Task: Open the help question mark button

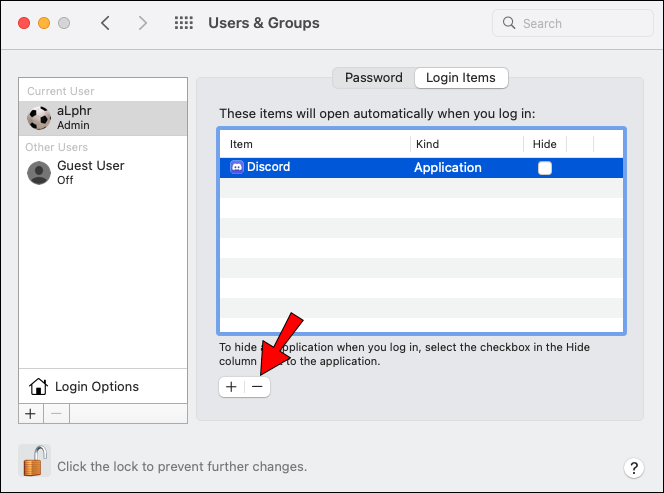Action: pos(633,467)
